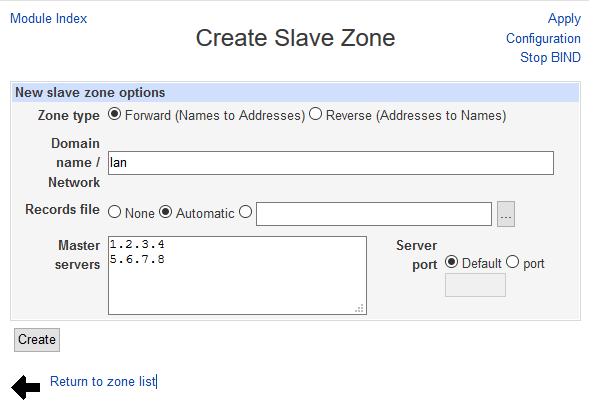Open the Module Index link
Screen dimensions: 589x412
tap(48, 18)
